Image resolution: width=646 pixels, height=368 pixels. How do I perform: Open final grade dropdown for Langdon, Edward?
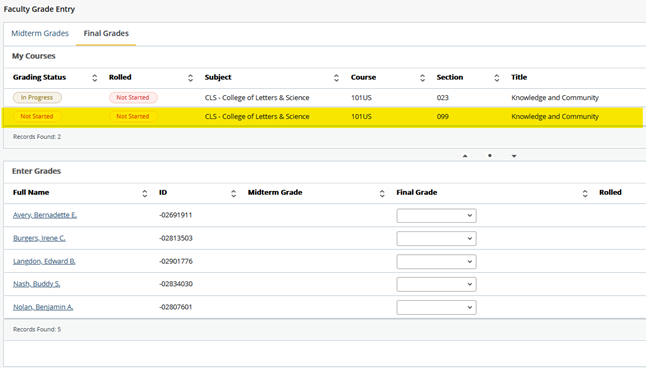pyautogui.click(x=436, y=262)
